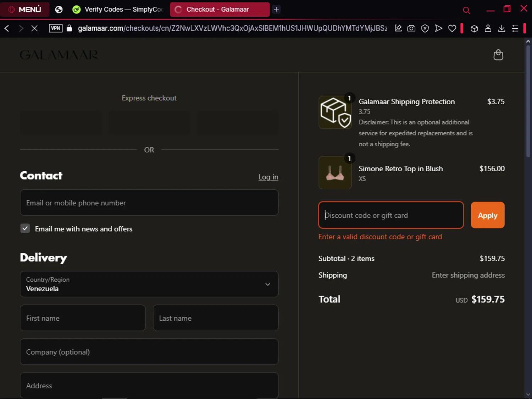Viewport: 532px width, 399px height.
Task: Open the Opera MENÚ button
Action: tap(24, 10)
